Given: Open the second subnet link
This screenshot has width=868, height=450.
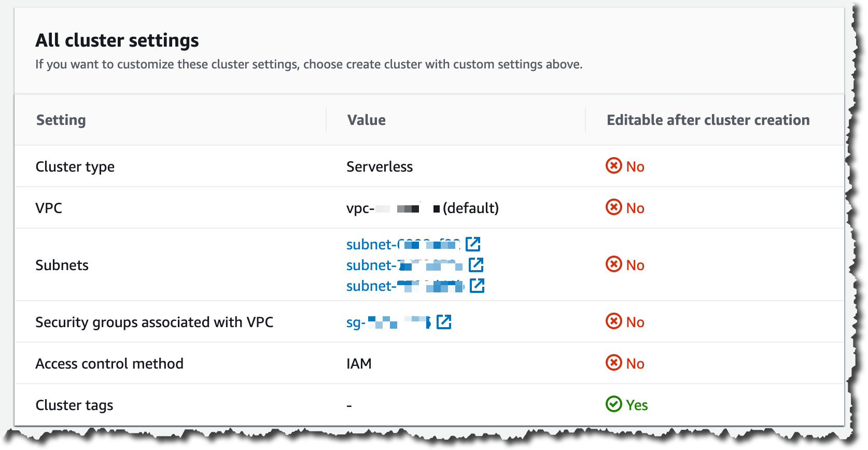Looking at the screenshot, I should point(404,265).
